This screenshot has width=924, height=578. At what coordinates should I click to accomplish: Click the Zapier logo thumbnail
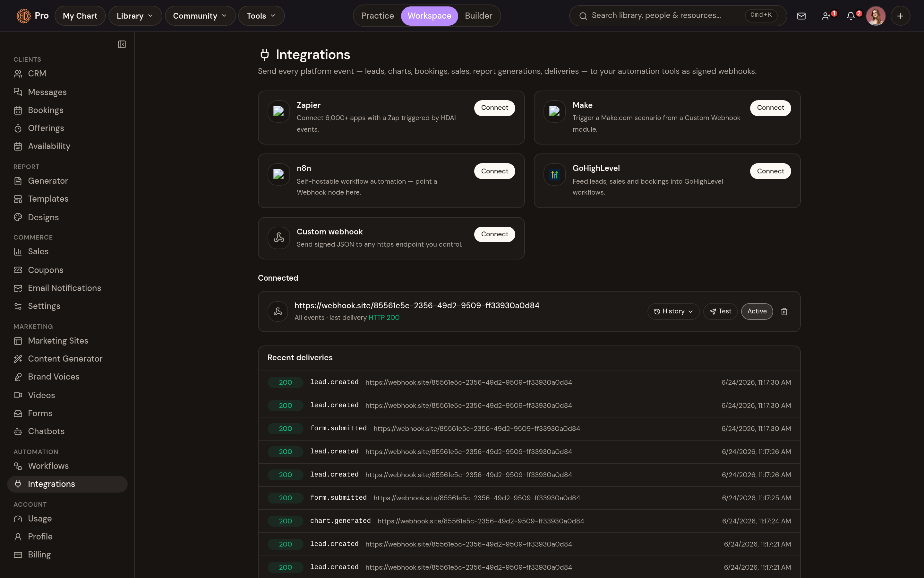click(279, 111)
